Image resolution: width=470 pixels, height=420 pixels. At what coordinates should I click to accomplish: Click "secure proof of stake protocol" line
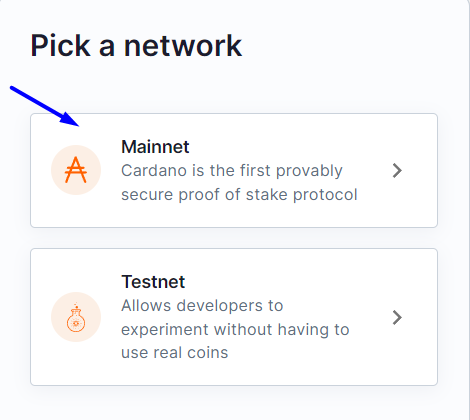pos(239,195)
